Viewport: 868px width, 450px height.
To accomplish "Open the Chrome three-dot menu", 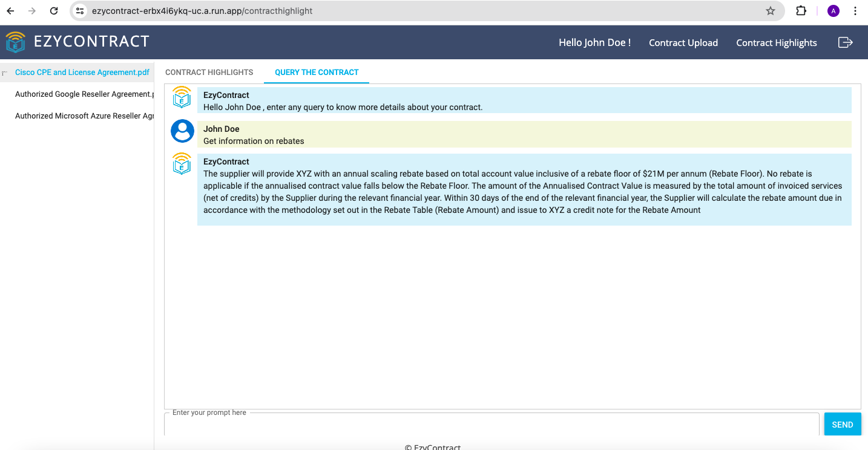I will point(855,11).
